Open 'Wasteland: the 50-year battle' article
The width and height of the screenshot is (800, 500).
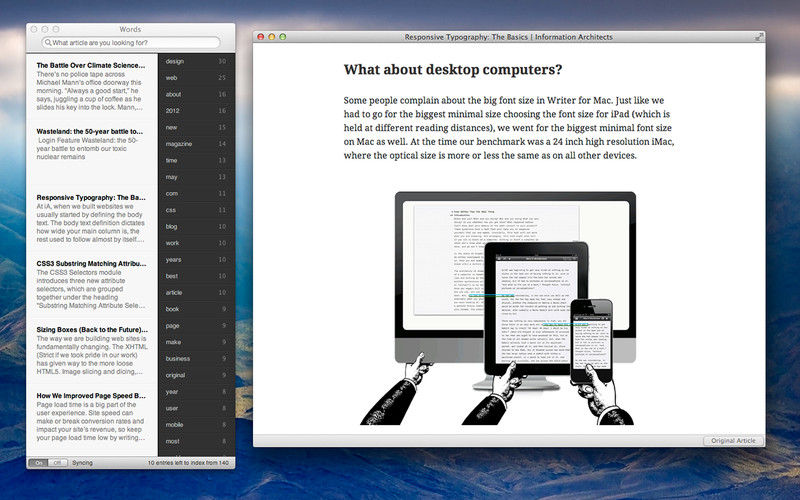click(x=91, y=153)
